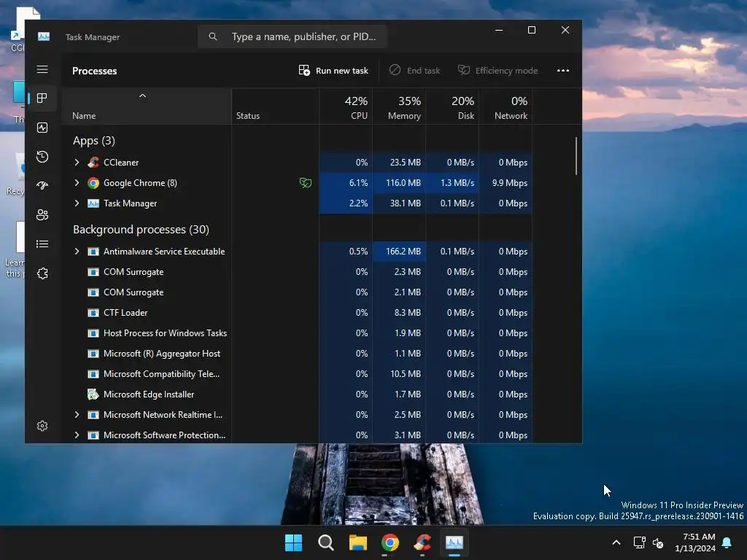This screenshot has width=747, height=560.
Task: Open the hamburger navigation menu
Action: (x=42, y=69)
